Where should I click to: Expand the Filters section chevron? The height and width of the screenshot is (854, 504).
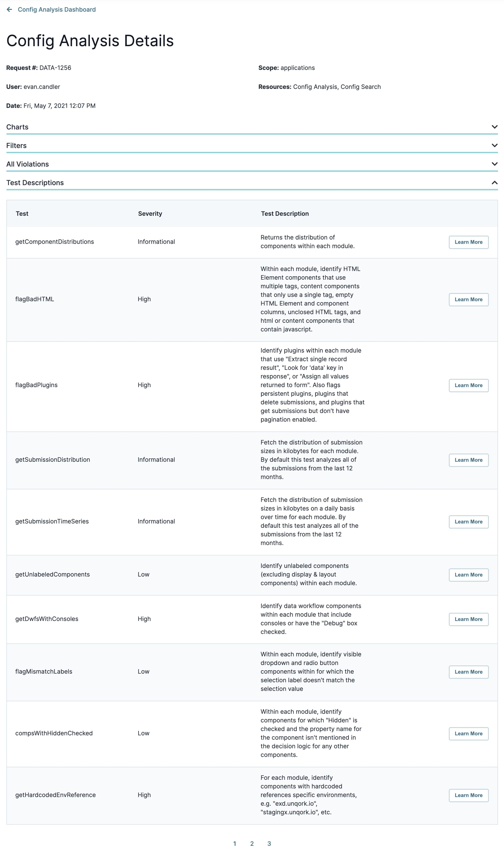[495, 145]
